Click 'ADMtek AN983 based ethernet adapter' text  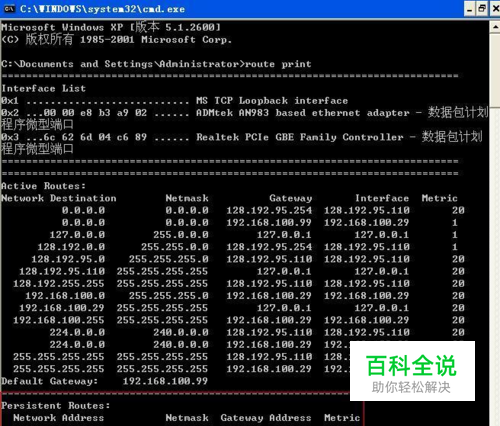(x=302, y=113)
